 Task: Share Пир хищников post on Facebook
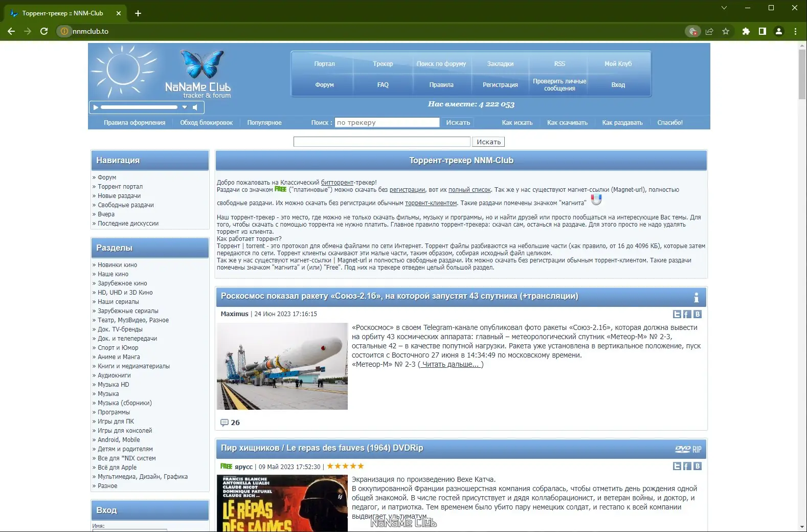[687, 466]
